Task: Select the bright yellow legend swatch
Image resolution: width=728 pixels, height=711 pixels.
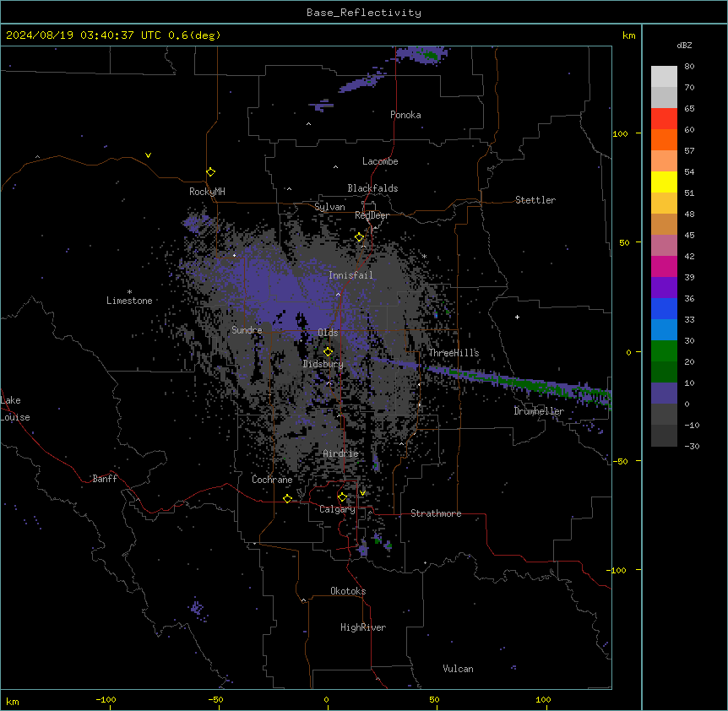Action: 664,182
